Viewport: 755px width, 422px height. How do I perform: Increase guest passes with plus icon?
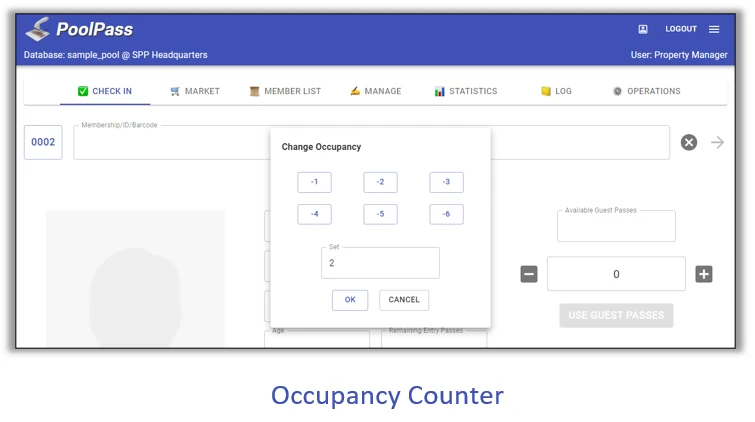click(704, 274)
